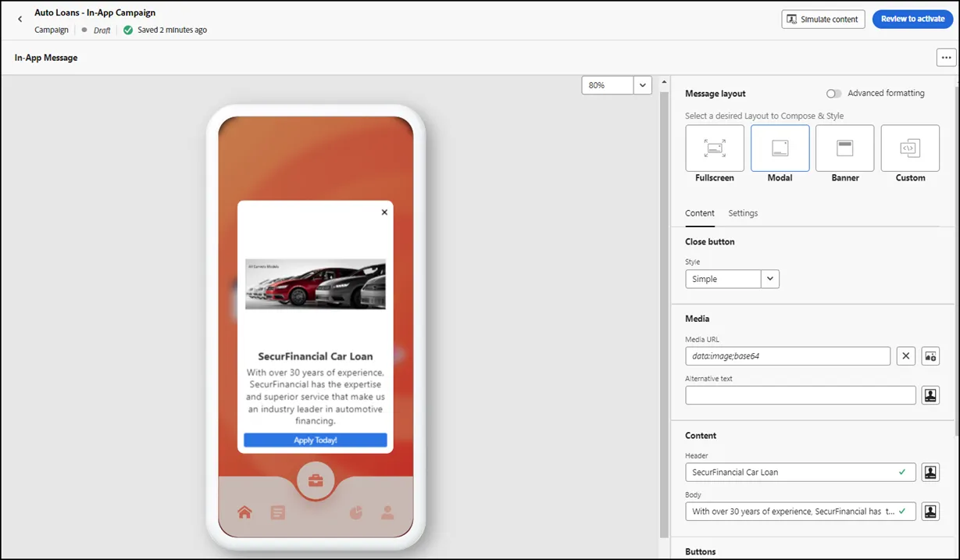Expand the 80% zoom dropdown
Image resolution: width=960 pixels, height=560 pixels.
(x=642, y=85)
